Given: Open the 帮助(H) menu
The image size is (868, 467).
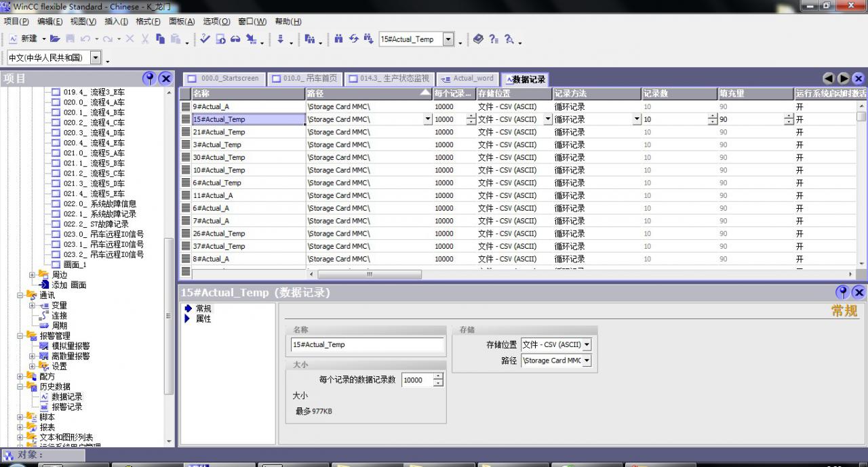Looking at the screenshot, I should click(x=288, y=22).
